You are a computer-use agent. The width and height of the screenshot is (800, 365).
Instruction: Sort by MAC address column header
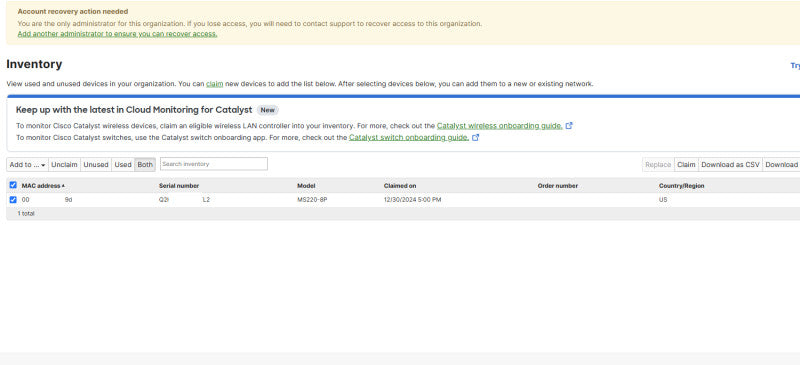pos(43,186)
